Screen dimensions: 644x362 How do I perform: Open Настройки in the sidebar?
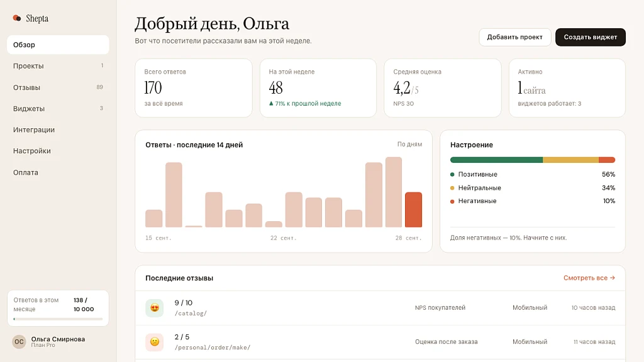click(58, 151)
